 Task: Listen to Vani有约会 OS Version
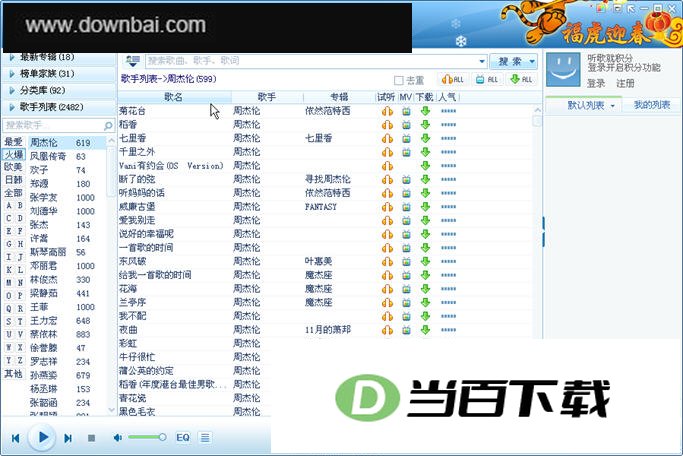(x=387, y=166)
